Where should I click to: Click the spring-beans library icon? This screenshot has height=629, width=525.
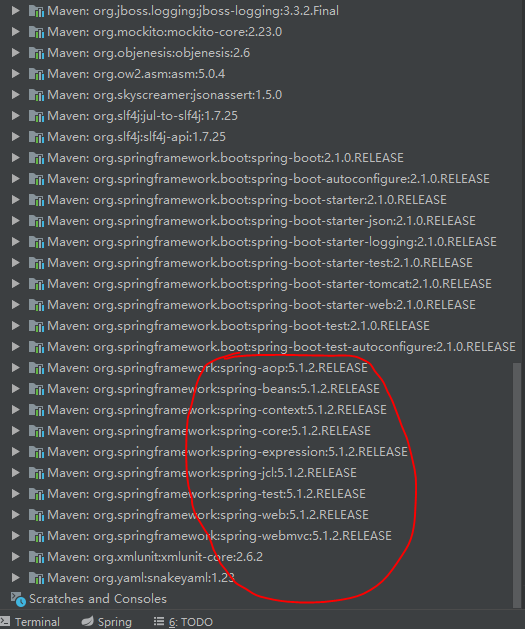[36, 389]
